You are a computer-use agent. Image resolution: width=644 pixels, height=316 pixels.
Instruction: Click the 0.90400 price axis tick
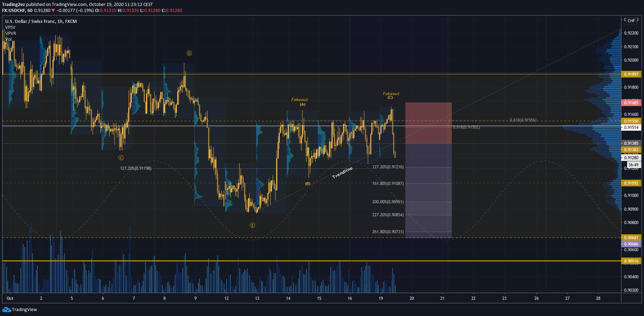pyautogui.click(x=631, y=277)
